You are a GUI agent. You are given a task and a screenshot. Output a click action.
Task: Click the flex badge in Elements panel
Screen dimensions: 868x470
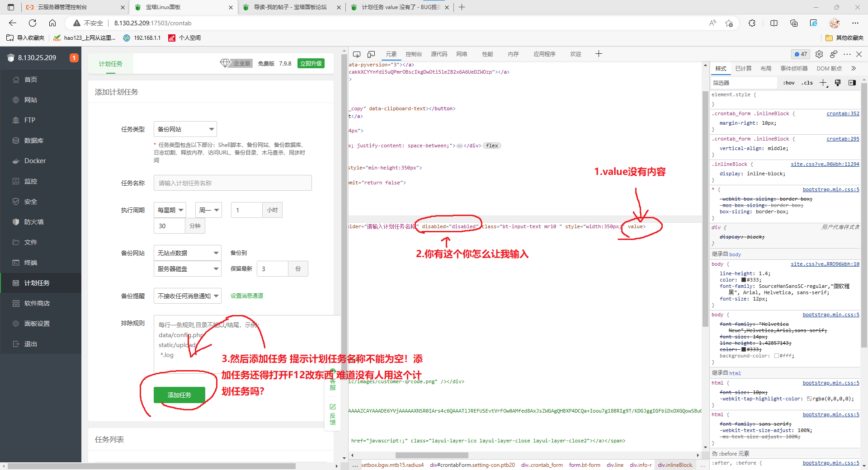click(x=492, y=146)
